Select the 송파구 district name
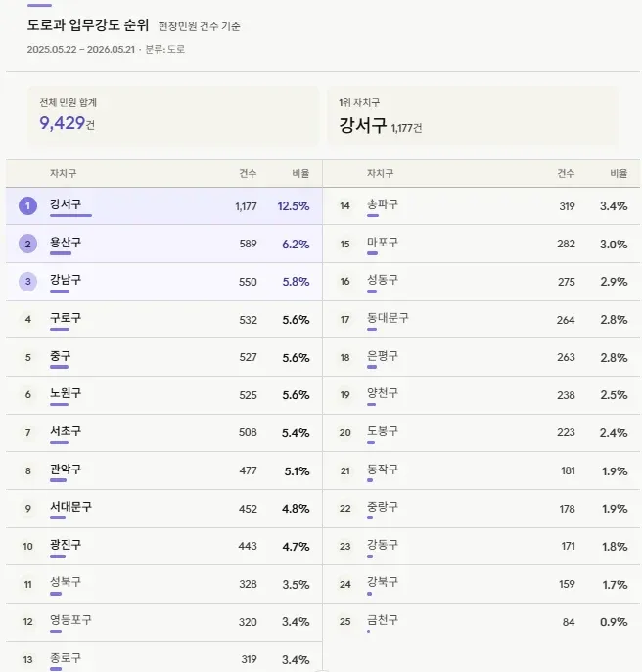Image resolution: width=642 pixels, height=672 pixels. [x=382, y=204]
